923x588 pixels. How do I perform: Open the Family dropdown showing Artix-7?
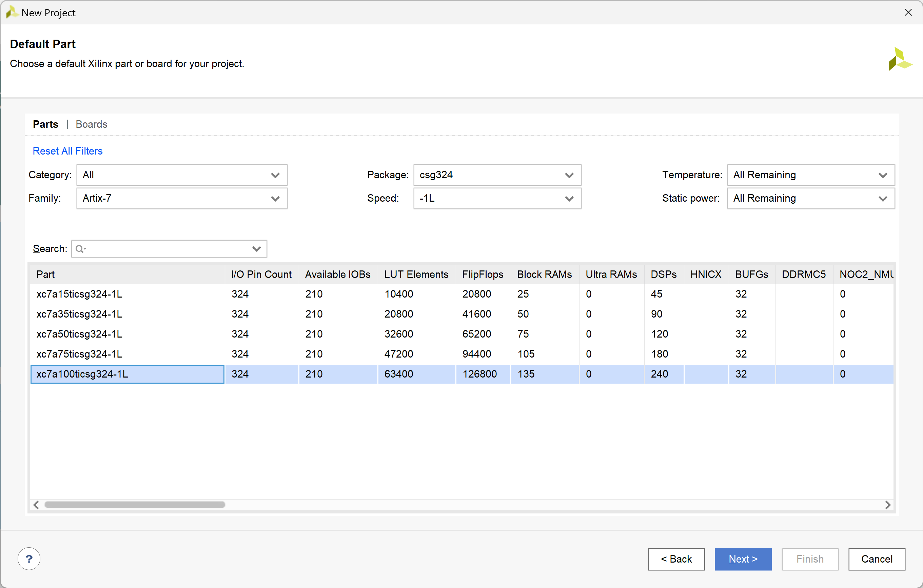[182, 198]
